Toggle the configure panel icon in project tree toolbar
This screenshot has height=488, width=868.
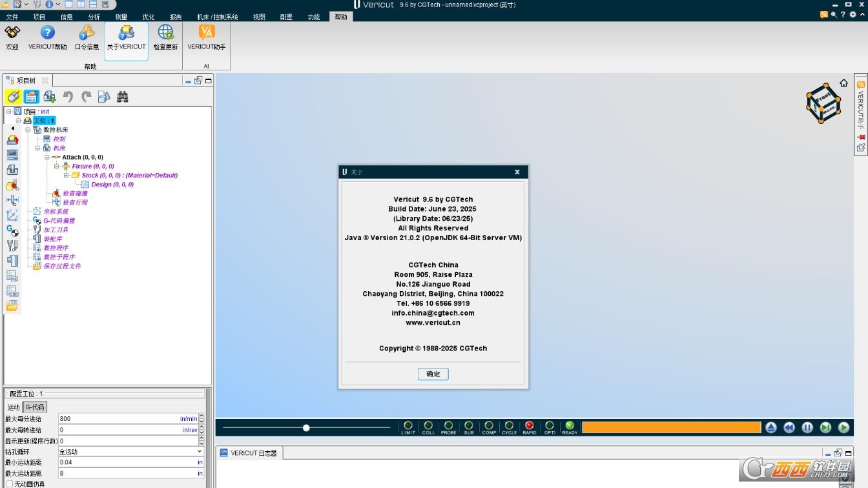coord(32,97)
